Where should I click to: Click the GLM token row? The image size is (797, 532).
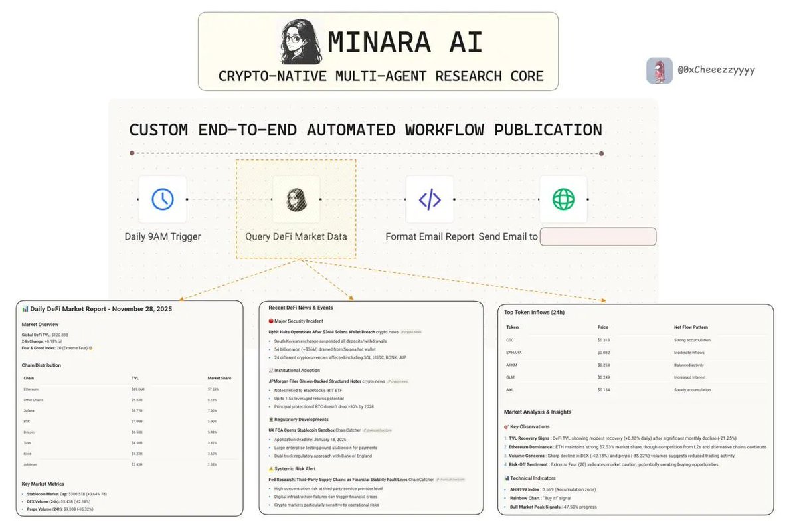pos(636,377)
